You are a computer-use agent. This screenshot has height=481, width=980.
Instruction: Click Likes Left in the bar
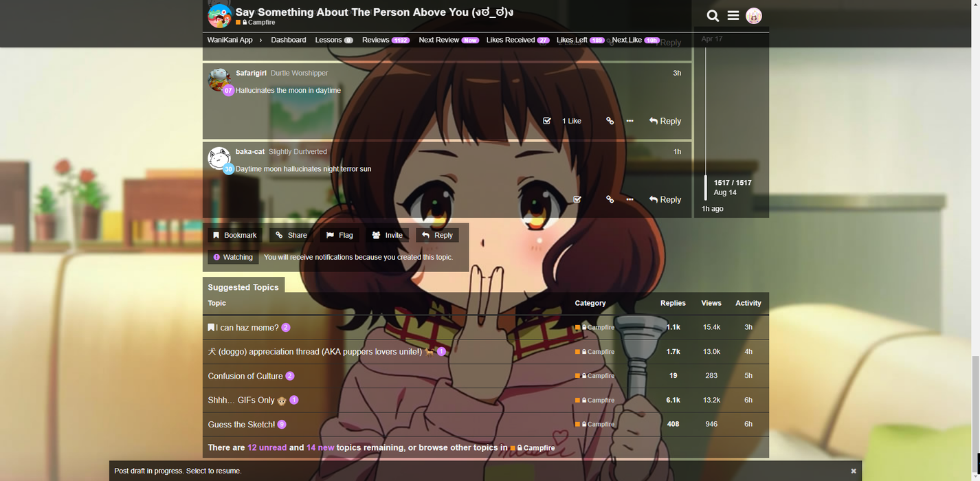[x=581, y=40]
